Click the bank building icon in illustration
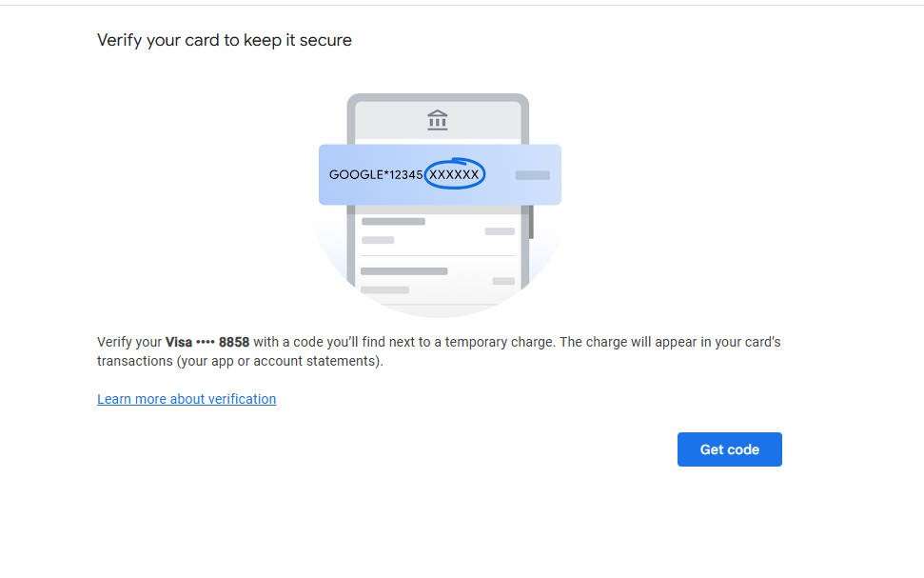This screenshot has width=924, height=578. click(x=438, y=120)
